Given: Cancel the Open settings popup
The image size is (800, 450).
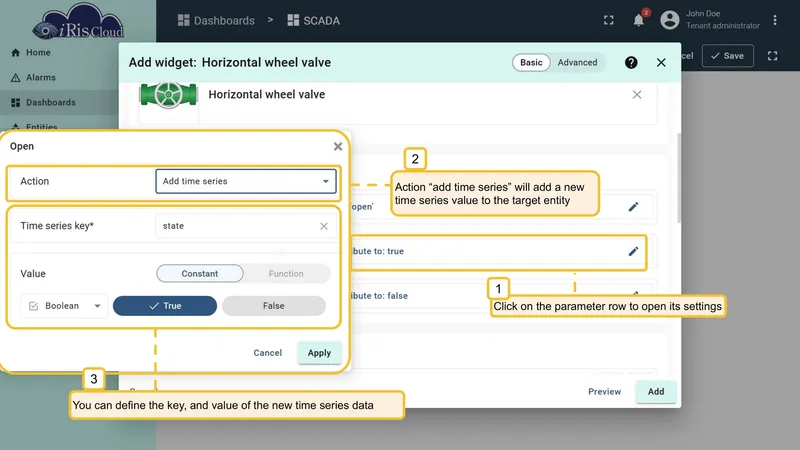Looking at the screenshot, I should tap(267, 353).
